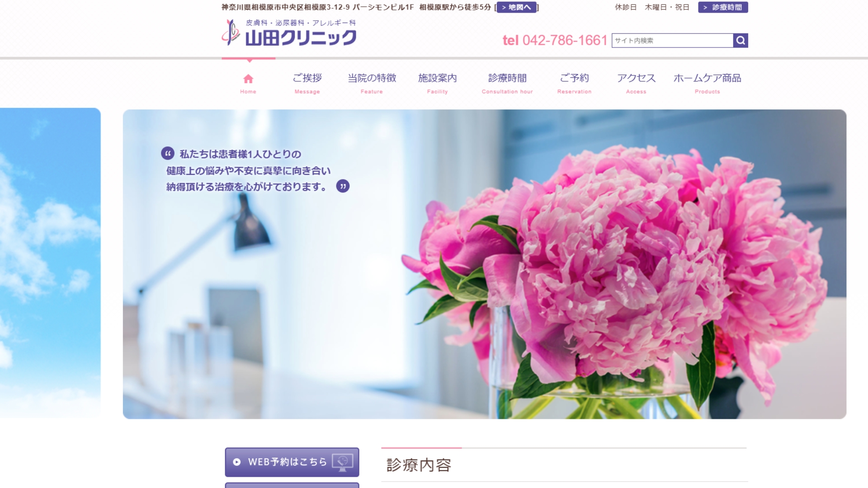This screenshot has height=488, width=868.
Task: Open the 施設案内 Facility section
Action: (x=437, y=83)
